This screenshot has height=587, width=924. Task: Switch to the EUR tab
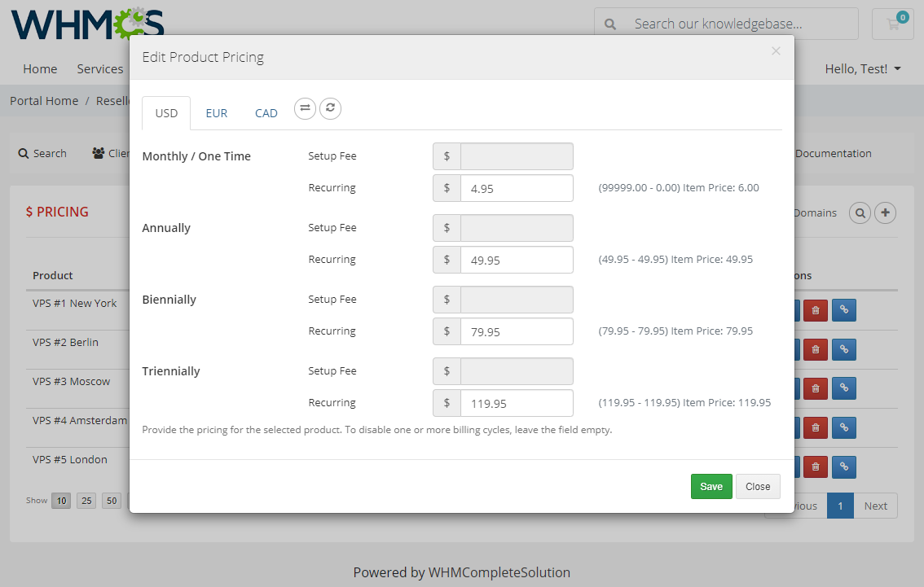point(216,112)
